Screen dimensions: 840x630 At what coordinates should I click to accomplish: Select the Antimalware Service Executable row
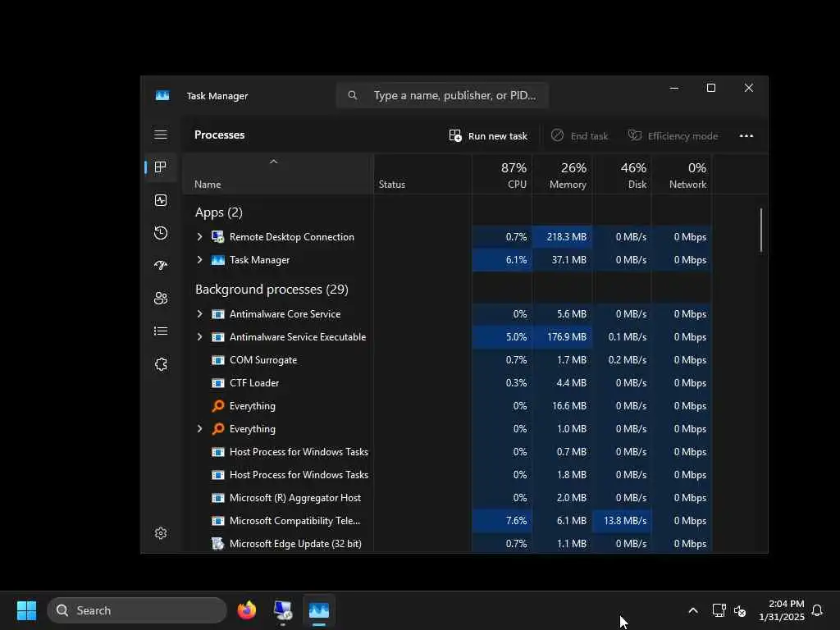(x=447, y=337)
